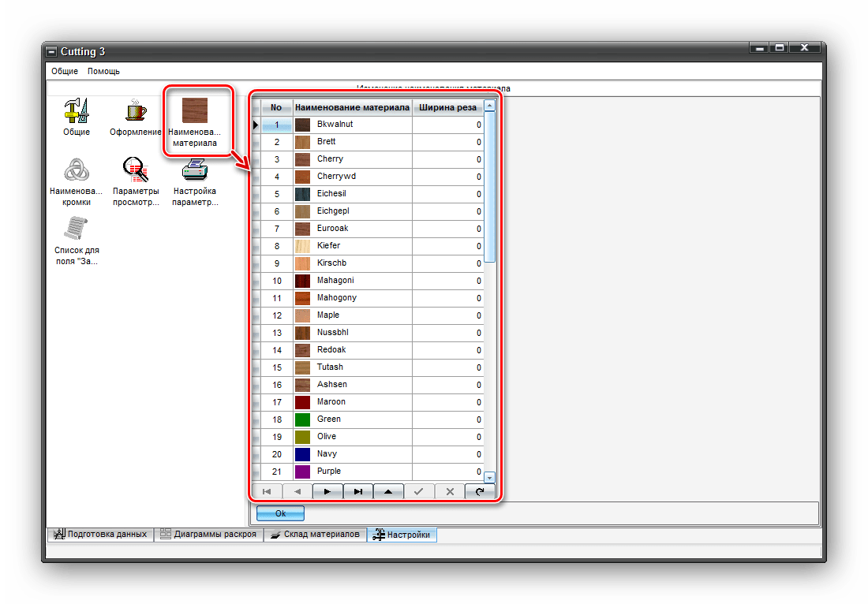Switch to Подготовка данных tab

pyautogui.click(x=100, y=535)
